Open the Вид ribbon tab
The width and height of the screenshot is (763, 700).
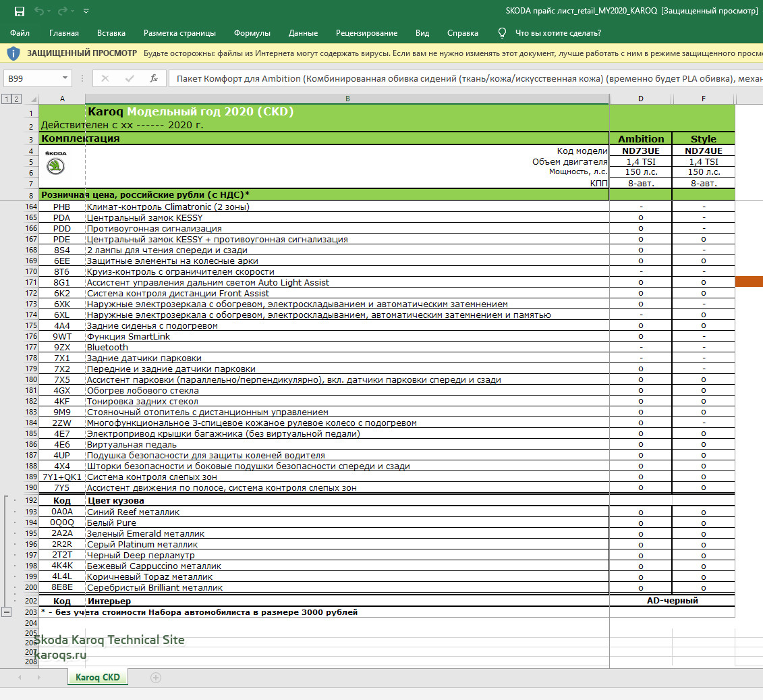pos(422,33)
